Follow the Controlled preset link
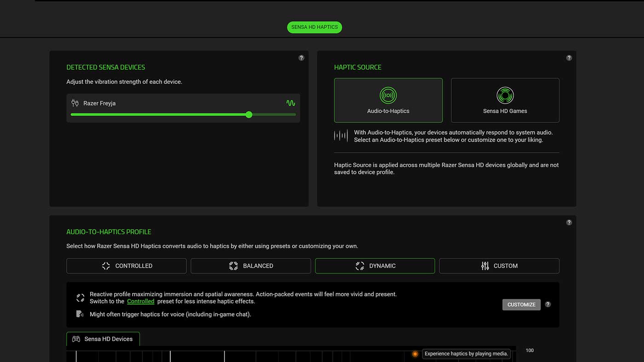 point(141,301)
